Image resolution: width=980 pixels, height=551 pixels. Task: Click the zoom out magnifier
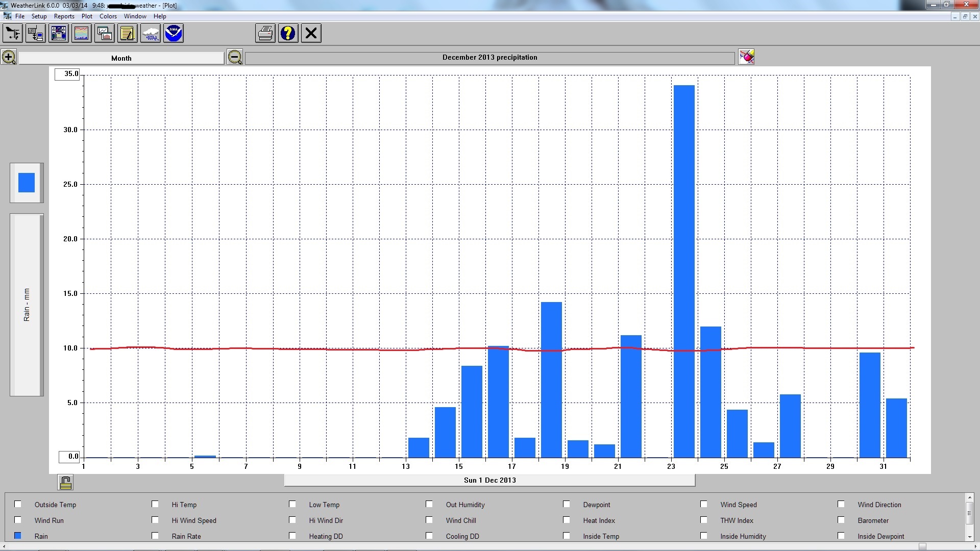click(x=235, y=57)
